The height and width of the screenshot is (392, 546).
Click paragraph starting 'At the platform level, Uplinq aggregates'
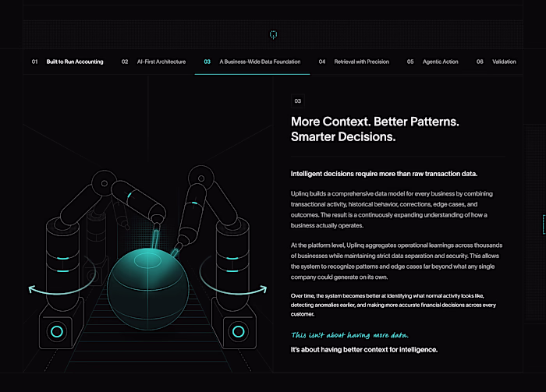(396, 261)
